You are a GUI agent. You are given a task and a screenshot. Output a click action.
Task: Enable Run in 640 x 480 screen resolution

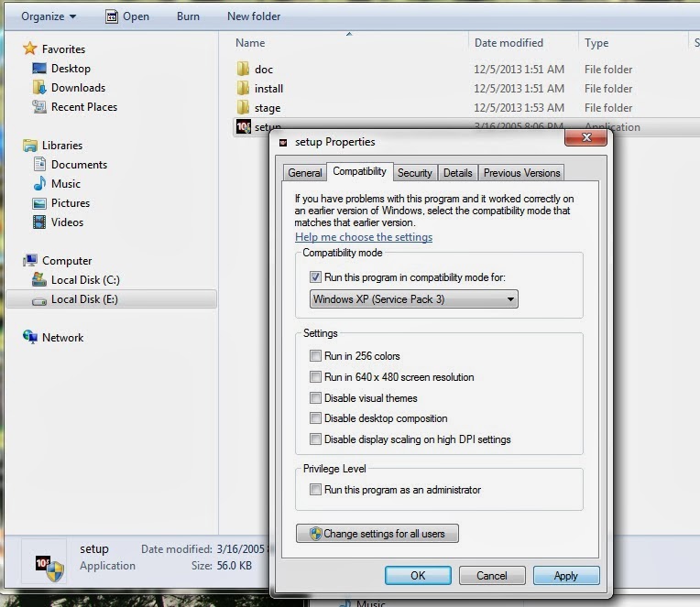click(x=315, y=376)
